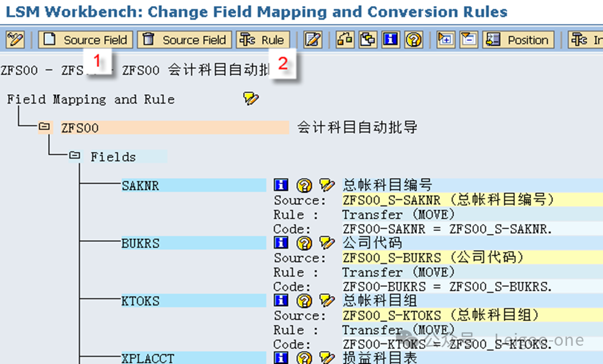Open the editor notepad-pencil icon in toolbar
Screen dimensions: 603x364
(313, 40)
